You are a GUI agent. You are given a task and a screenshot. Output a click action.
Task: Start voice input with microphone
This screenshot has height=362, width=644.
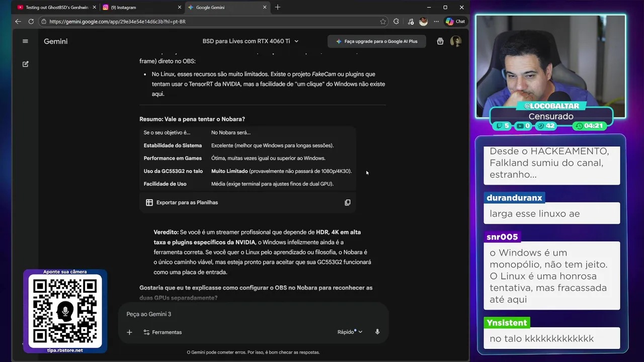tap(377, 332)
